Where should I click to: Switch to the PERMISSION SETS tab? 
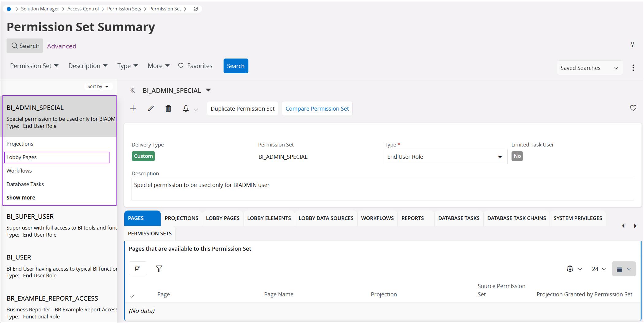[150, 234]
